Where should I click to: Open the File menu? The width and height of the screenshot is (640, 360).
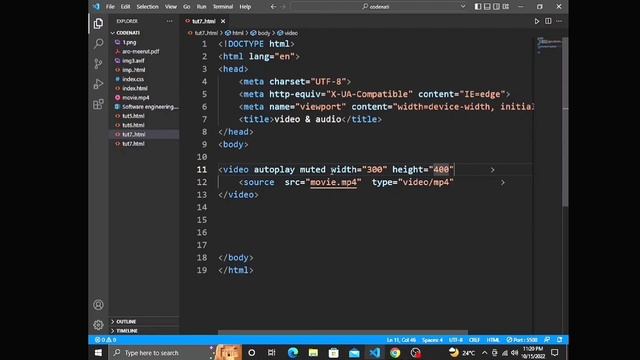(x=110, y=7)
